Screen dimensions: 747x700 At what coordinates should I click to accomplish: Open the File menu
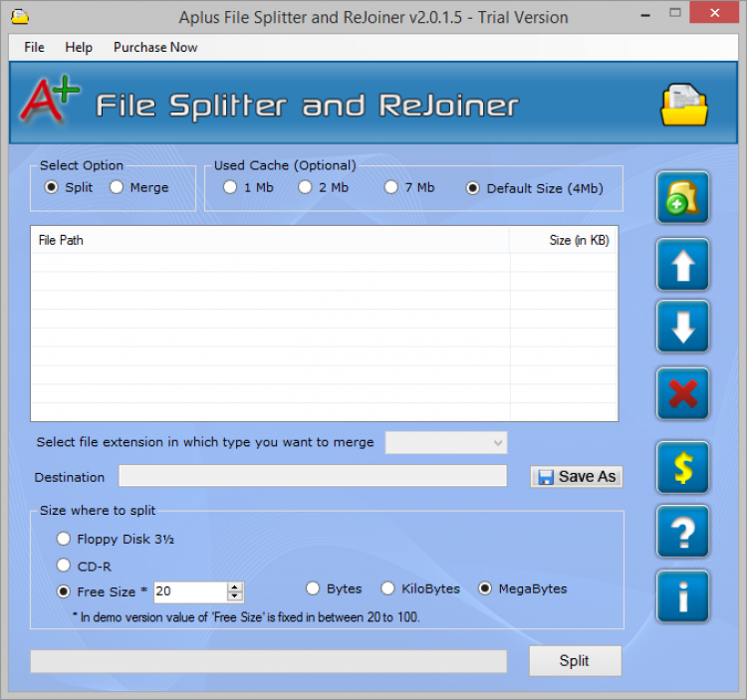(34, 47)
